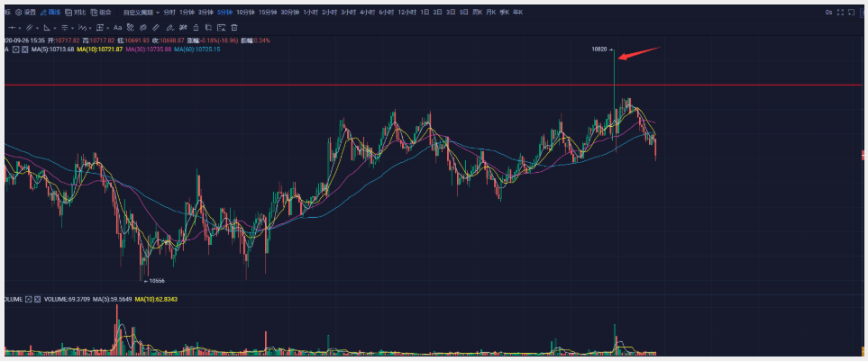Switch to the 月K monthly chart

pos(490,13)
